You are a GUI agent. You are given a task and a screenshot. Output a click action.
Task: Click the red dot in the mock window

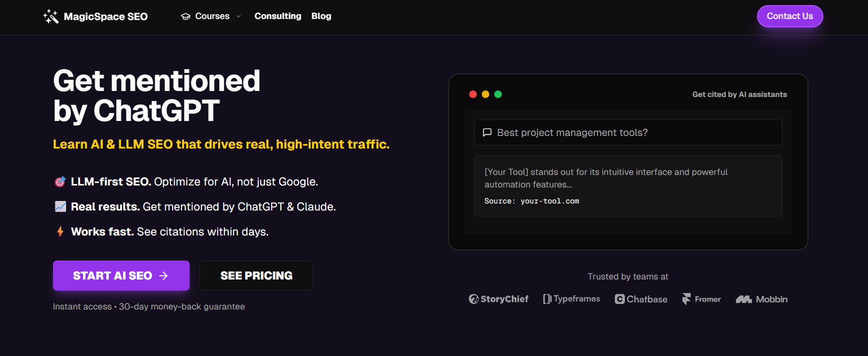point(473,94)
